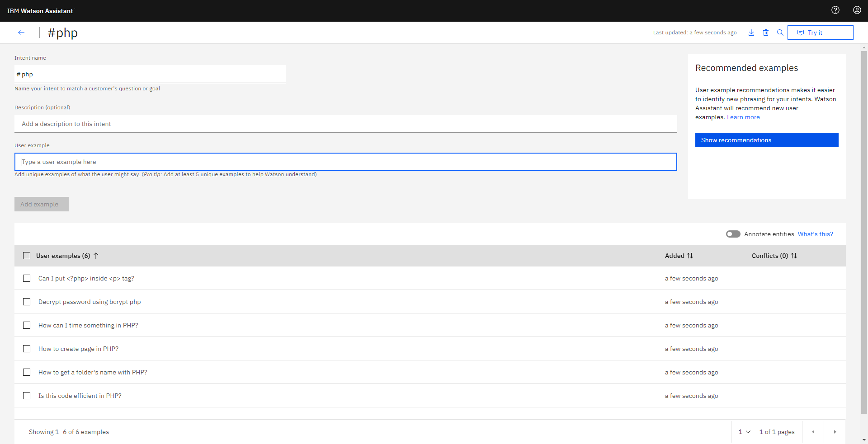This screenshot has height=444, width=868.
Task: Check 'Decrypt password using bcrypt php' row
Action: (27, 302)
